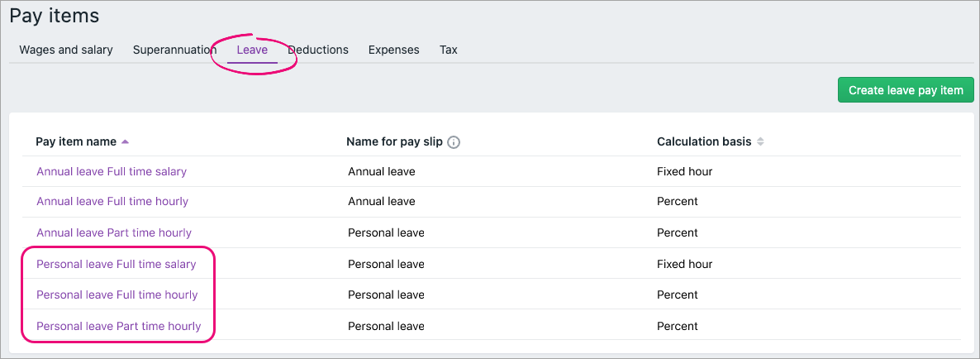Select Personal leave Full time hourly link
The width and height of the screenshot is (980, 359).
click(x=117, y=294)
